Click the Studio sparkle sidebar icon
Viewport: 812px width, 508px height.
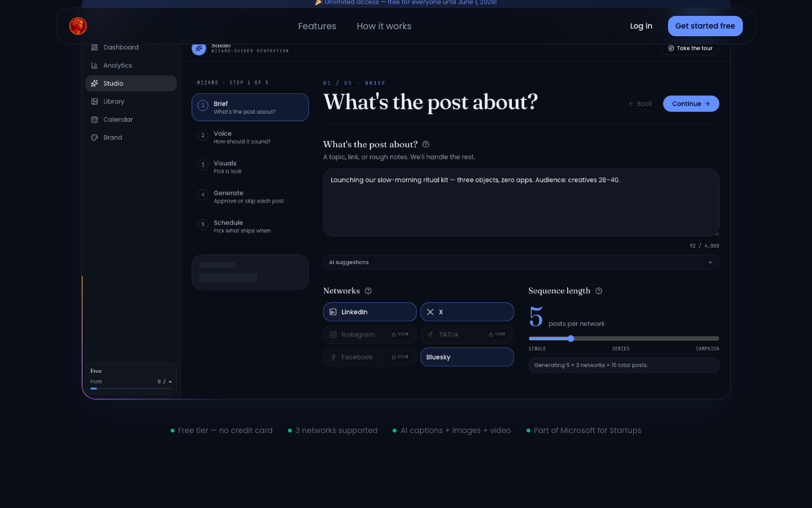[x=95, y=83]
